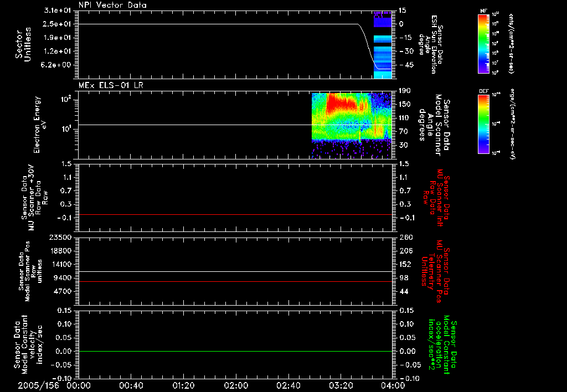Click the "98" telemetry tick label
Viewport: 567px width, 392px height.
404,278
